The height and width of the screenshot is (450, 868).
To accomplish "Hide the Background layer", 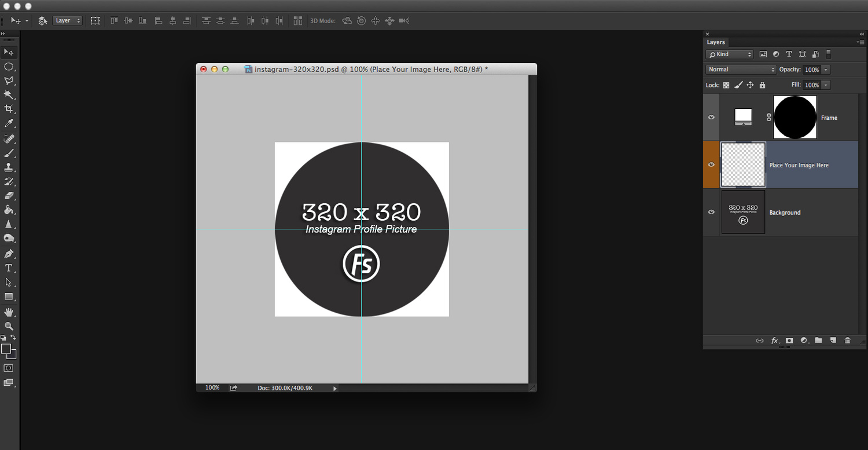I will click(712, 213).
